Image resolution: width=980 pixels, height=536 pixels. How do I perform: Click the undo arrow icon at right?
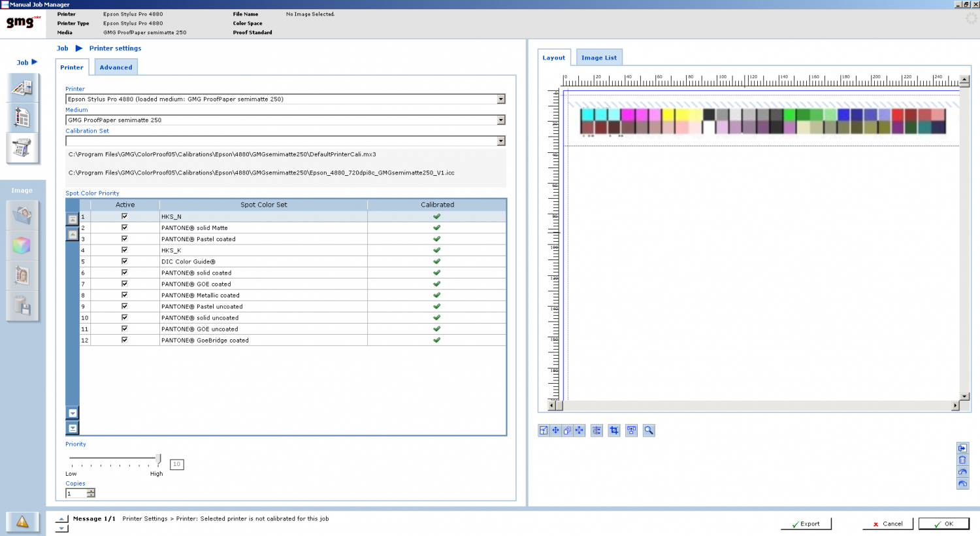962,471
